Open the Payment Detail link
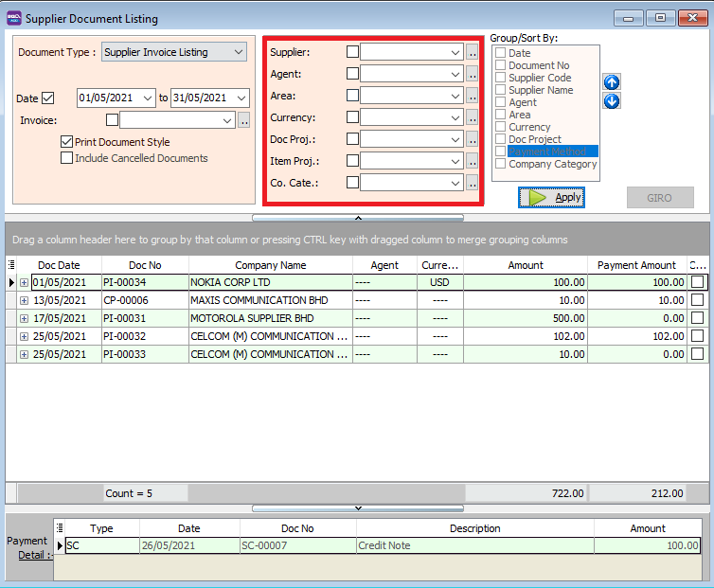The width and height of the screenshot is (714, 588). [x=31, y=554]
